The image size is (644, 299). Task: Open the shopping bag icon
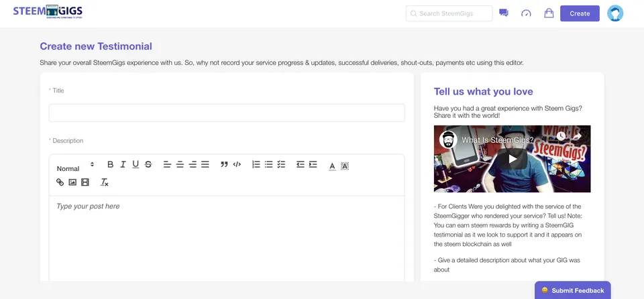549,13
